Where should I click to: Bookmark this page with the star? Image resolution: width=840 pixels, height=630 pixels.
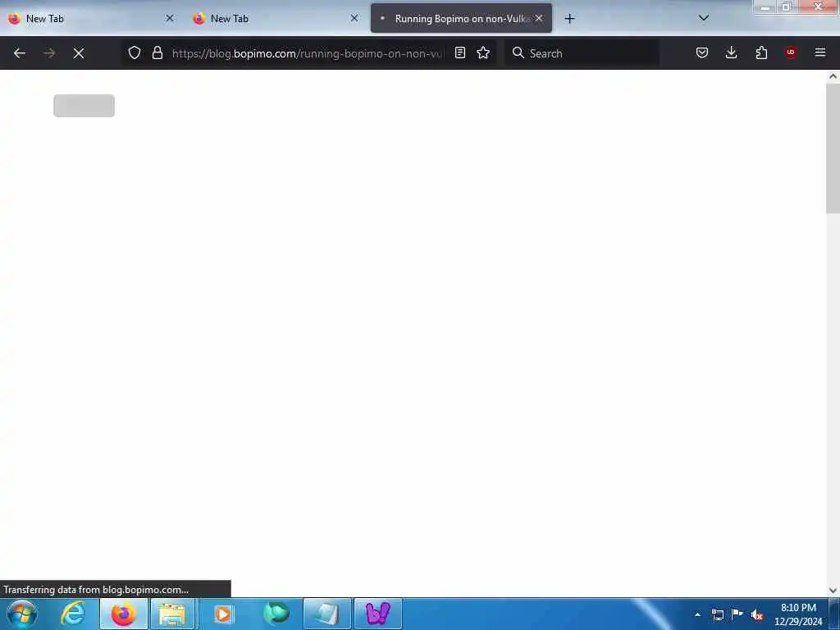click(483, 53)
